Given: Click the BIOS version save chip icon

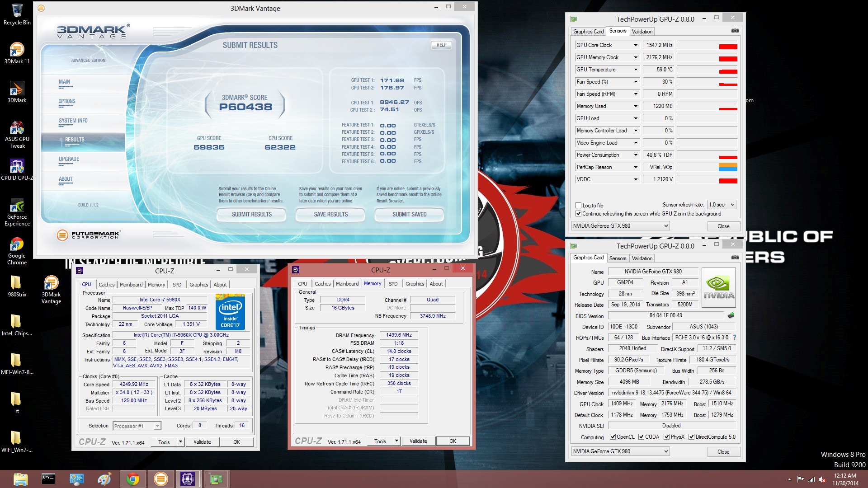Looking at the screenshot, I should pos(731,315).
